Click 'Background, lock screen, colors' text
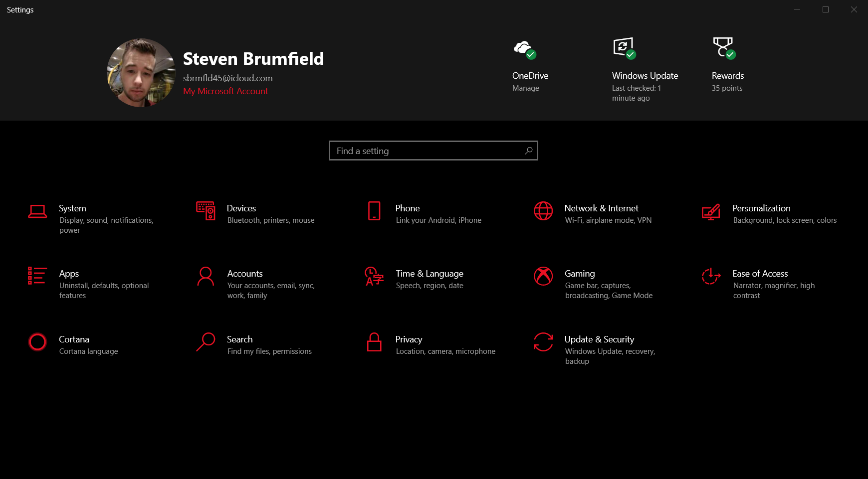The image size is (868, 479). (x=785, y=220)
